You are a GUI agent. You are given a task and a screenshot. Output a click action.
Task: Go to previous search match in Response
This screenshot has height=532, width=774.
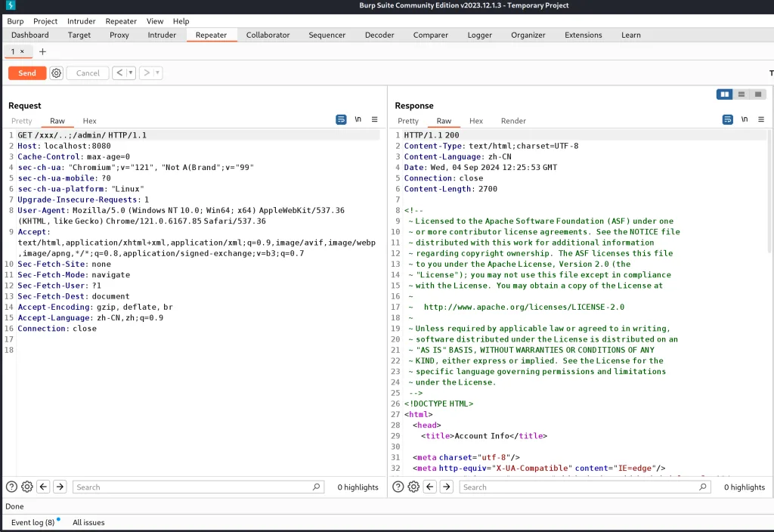pyautogui.click(x=430, y=487)
